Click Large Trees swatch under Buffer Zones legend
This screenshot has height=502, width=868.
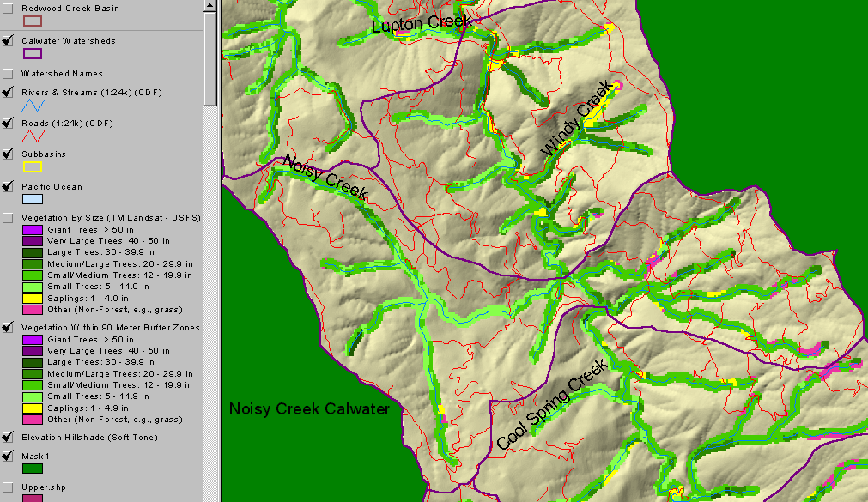(x=33, y=362)
